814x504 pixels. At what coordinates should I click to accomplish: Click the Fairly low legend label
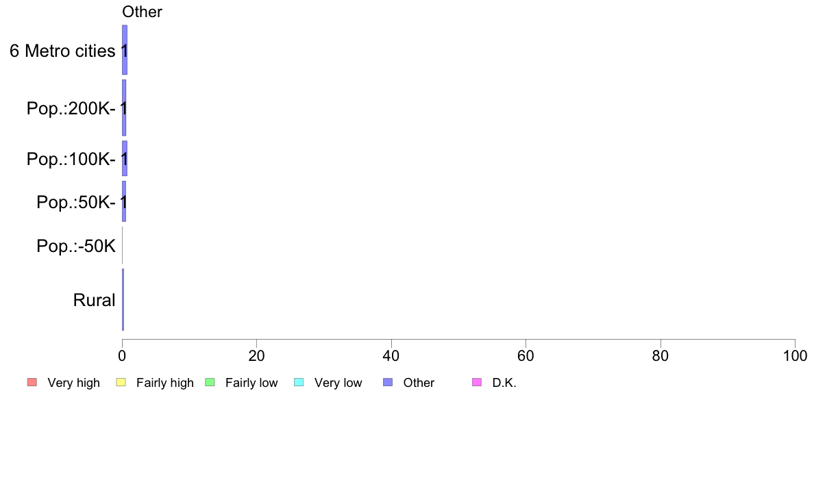251,383
